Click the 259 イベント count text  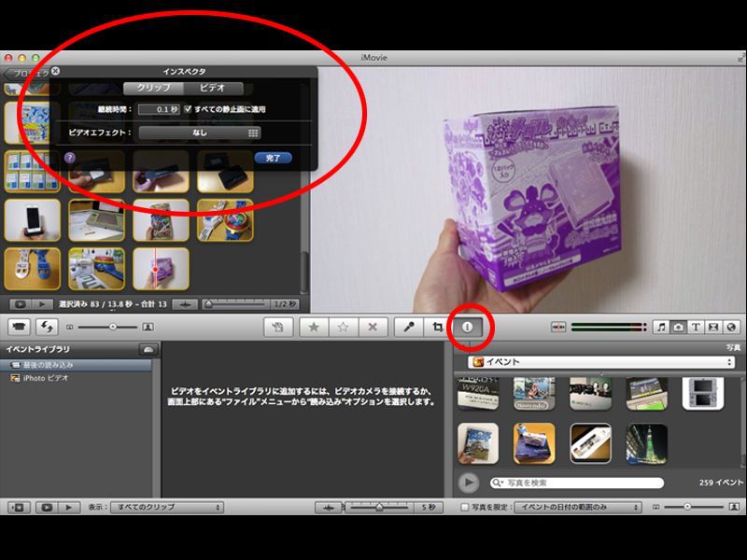[x=720, y=483]
